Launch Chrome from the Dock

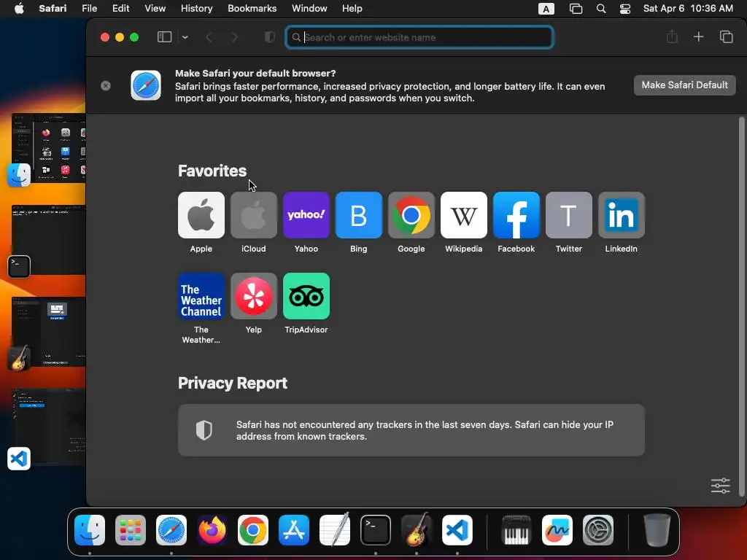coord(253,530)
